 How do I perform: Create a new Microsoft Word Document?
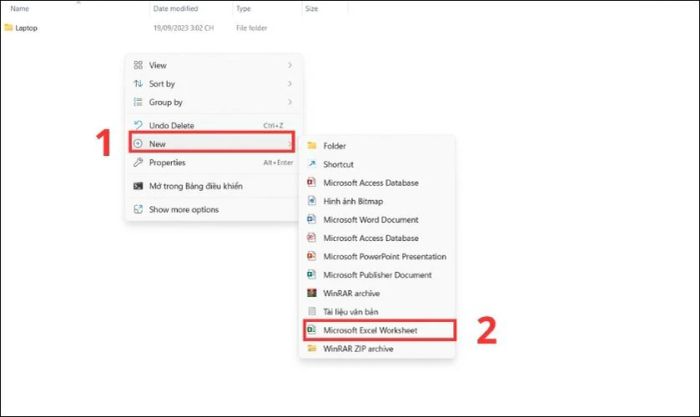tap(378, 220)
